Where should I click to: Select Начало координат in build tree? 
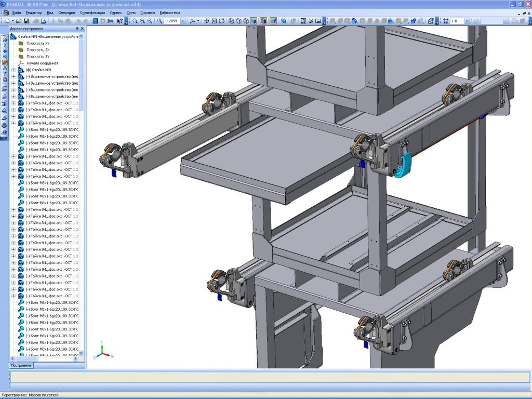(42, 63)
